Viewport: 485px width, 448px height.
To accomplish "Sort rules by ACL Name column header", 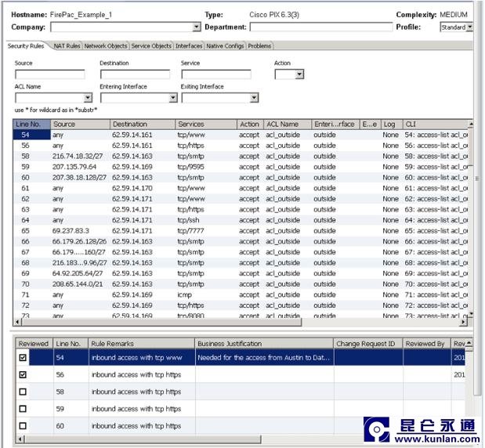I will (x=288, y=125).
